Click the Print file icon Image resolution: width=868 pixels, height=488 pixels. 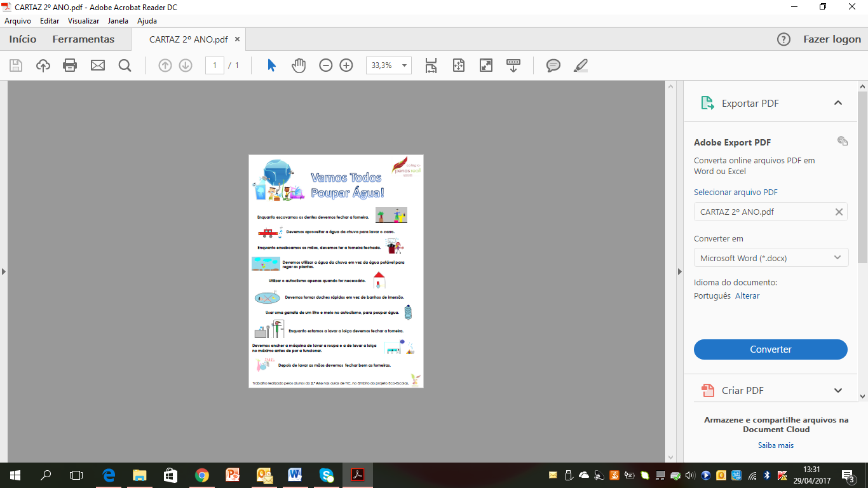[x=70, y=65]
